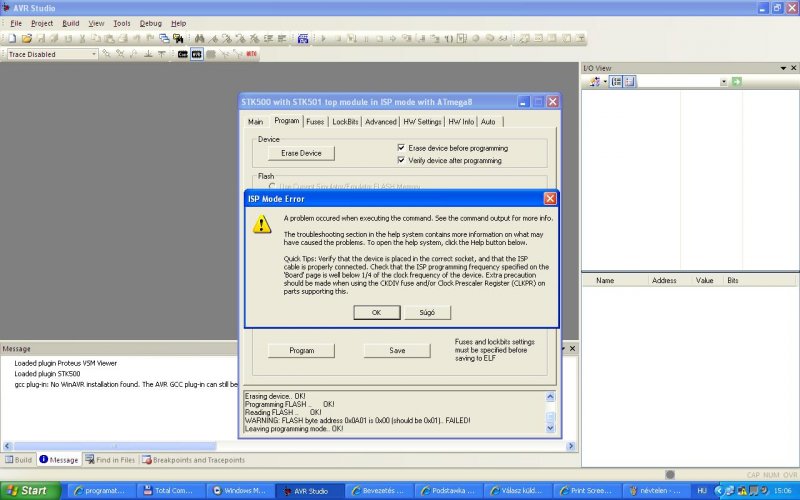Open the I/O View search dropdown arrow

723,82
